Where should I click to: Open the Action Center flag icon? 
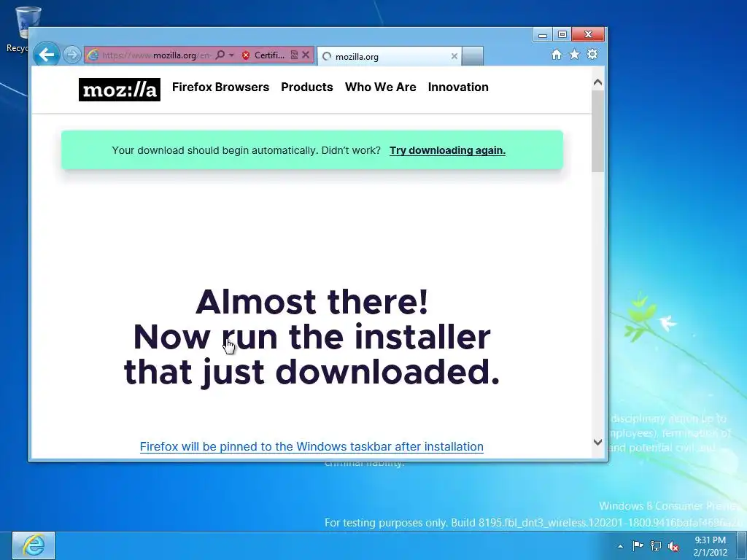[x=638, y=545]
